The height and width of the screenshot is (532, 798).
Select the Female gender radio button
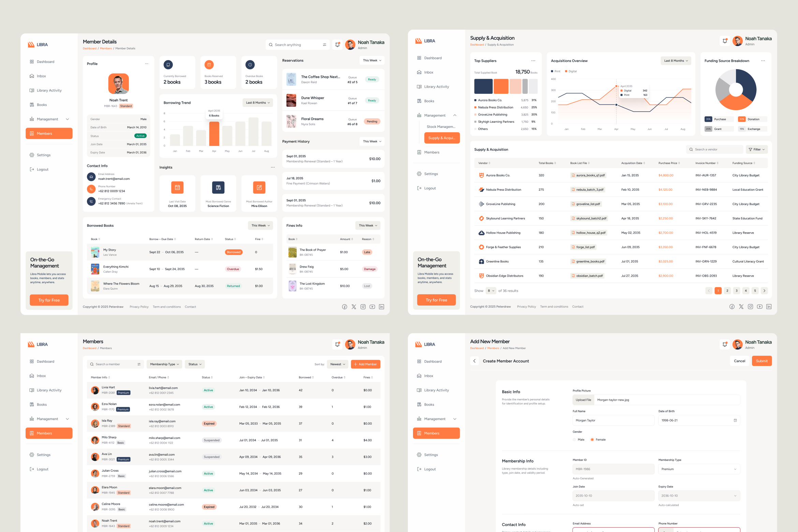[x=592, y=440]
